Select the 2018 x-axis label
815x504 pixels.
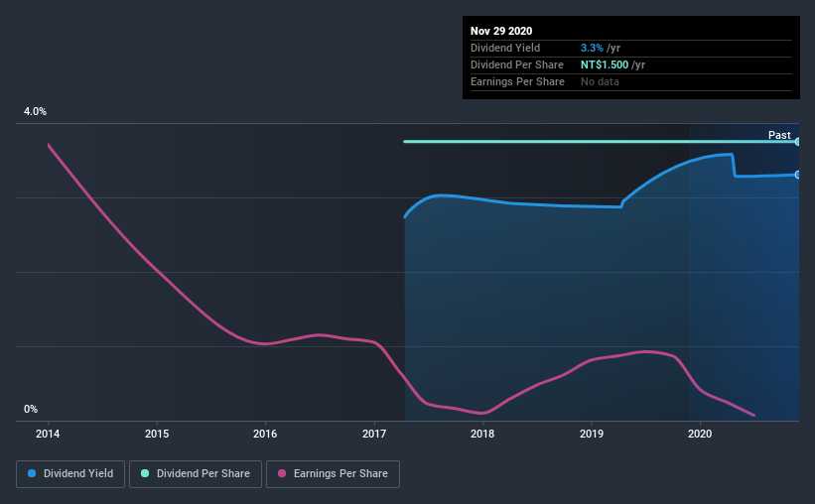(x=482, y=434)
